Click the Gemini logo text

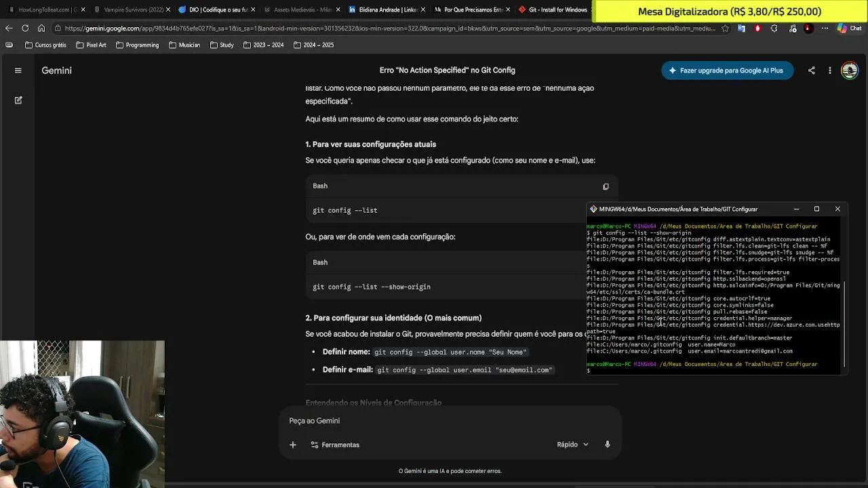[56, 70]
